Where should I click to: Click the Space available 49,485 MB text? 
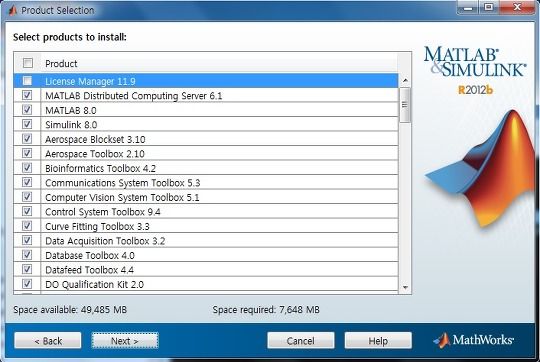tap(70, 310)
